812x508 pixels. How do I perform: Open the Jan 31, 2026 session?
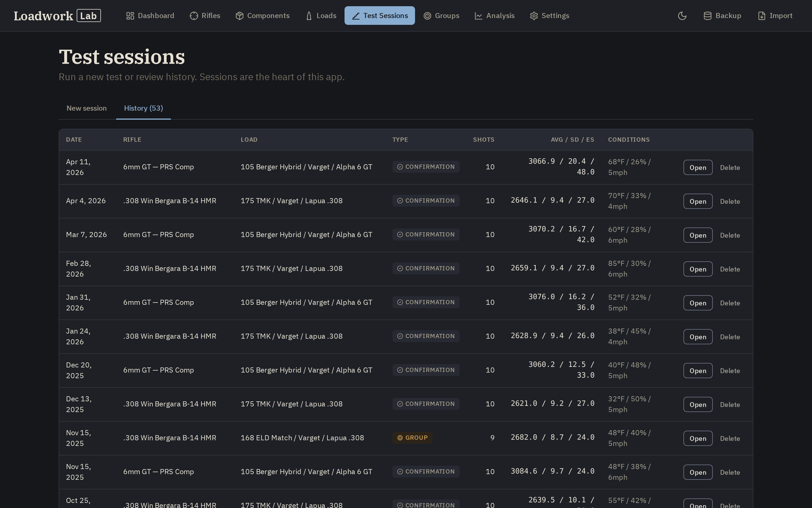click(698, 303)
